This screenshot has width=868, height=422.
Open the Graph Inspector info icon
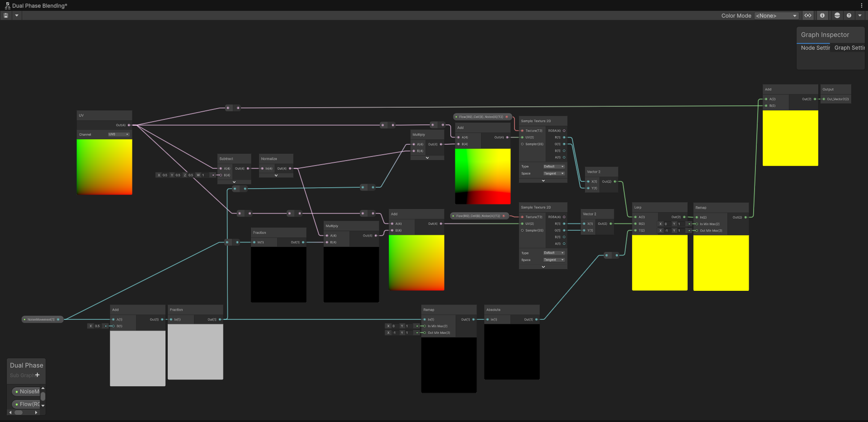pos(822,15)
